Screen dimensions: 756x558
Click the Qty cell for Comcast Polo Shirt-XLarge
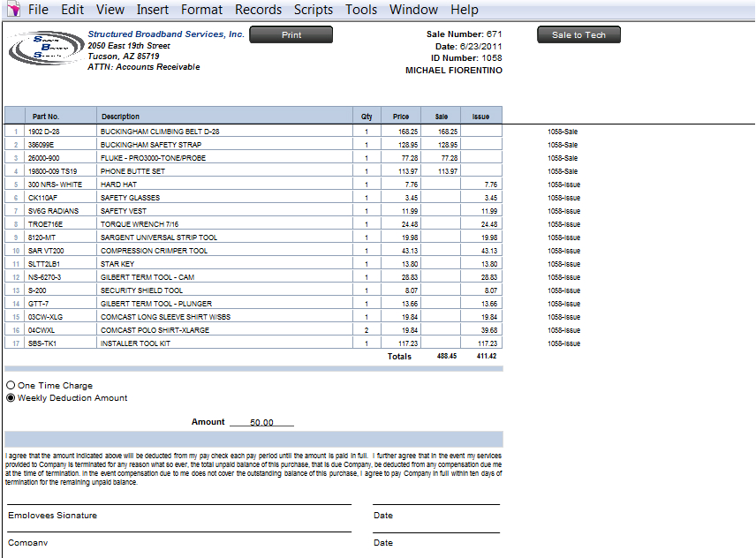[x=366, y=330]
